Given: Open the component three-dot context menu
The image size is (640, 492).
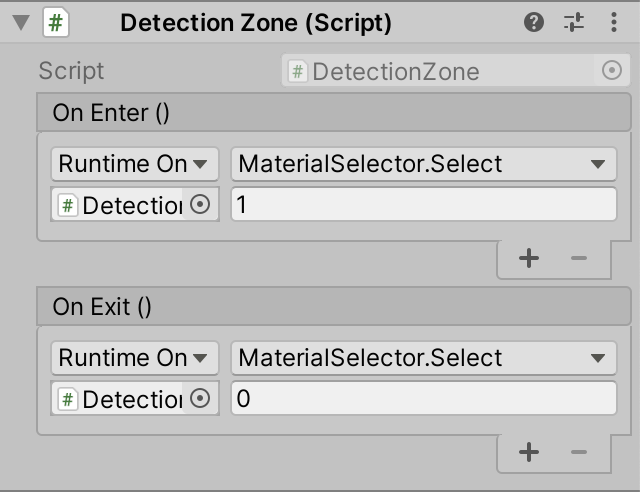Looking at the screenshot, I should [612, 22].
